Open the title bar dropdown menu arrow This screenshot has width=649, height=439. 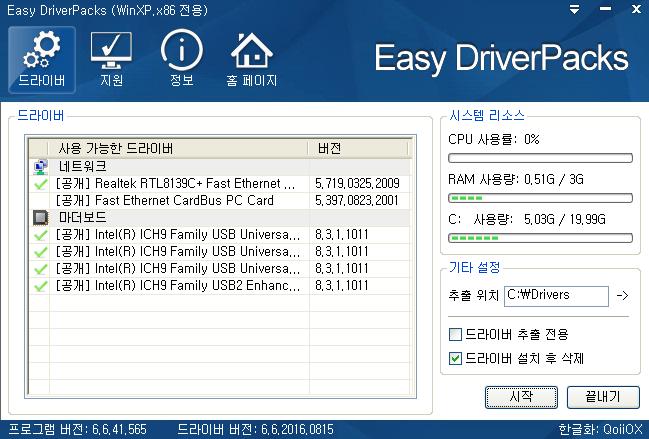point(574,10)
